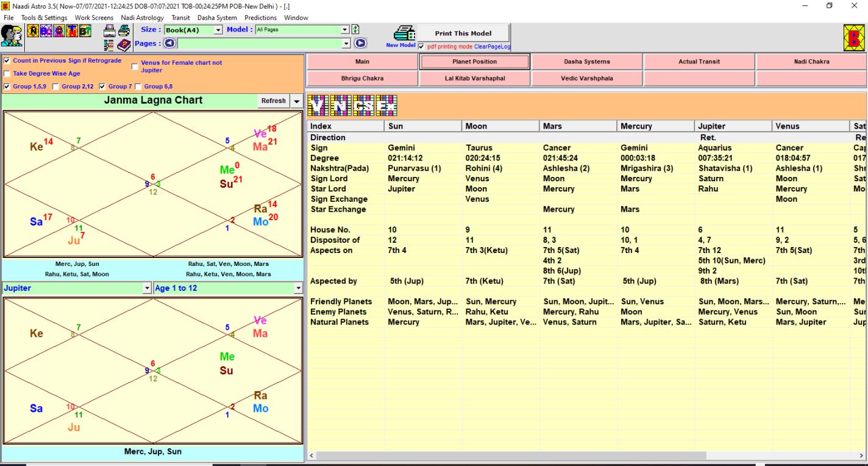Screen dimensions: 868x466
Task: Click the Refresh button
Action: coord(273,101)
